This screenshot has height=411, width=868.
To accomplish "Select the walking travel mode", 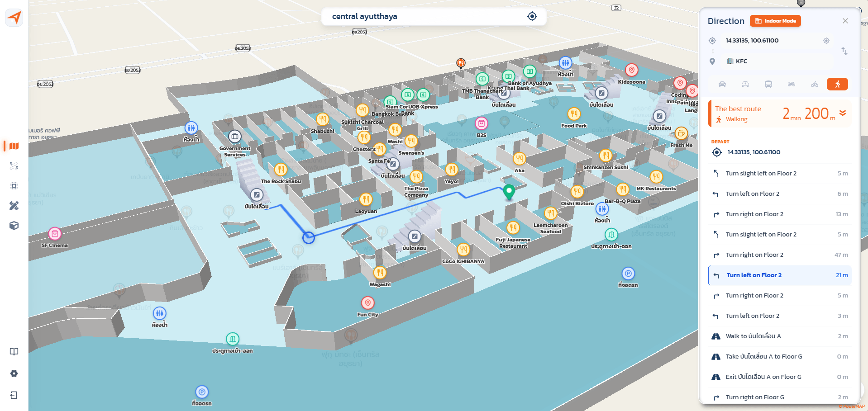I will coord(837,84).
